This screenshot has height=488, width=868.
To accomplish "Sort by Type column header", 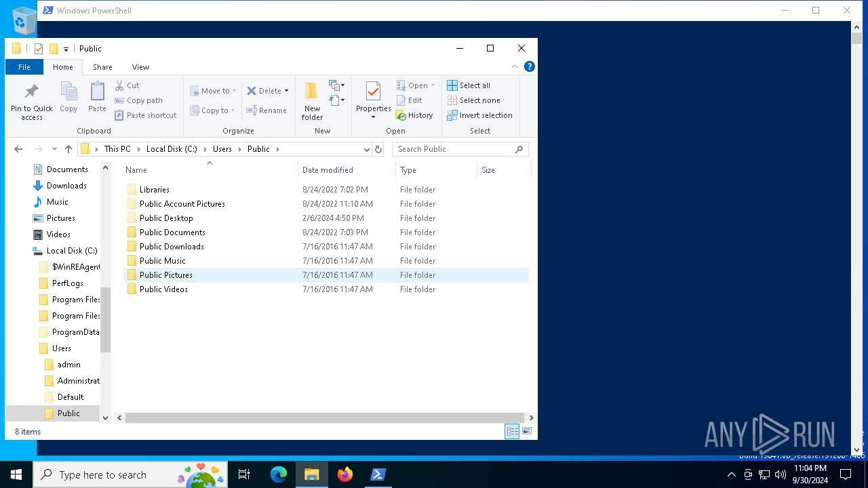I will pos(437,170).
